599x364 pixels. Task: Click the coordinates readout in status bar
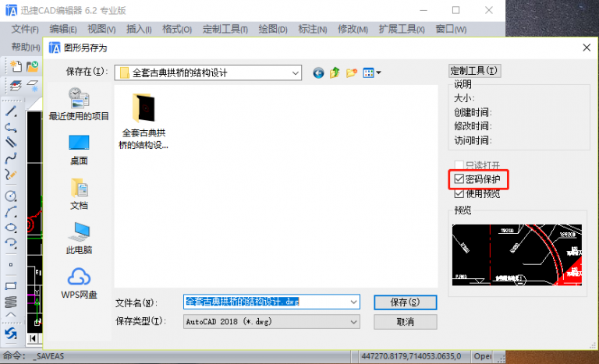click(411, 356)
